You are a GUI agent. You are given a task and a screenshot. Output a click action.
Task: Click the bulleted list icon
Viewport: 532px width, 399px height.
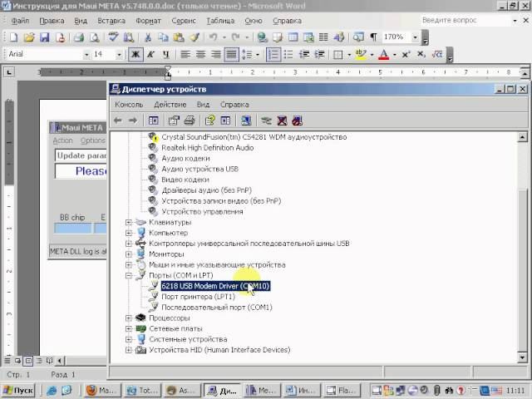coord(288,54)
